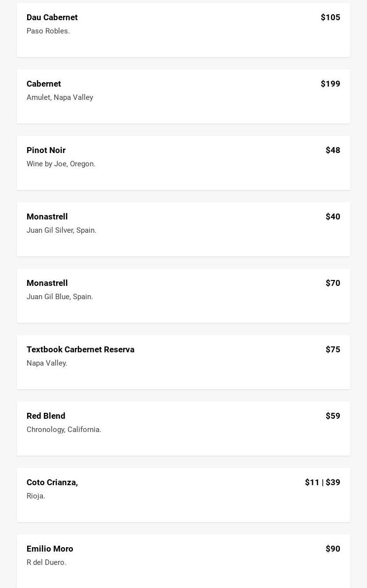
Task: Click the Juan Gil Silver, Spain description
Action: [x=61, y=230]
